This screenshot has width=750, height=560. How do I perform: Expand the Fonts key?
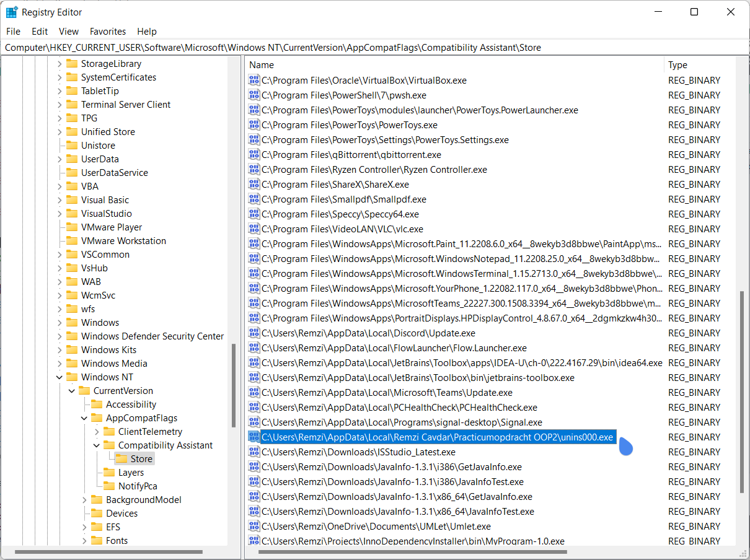coord(84,541)
